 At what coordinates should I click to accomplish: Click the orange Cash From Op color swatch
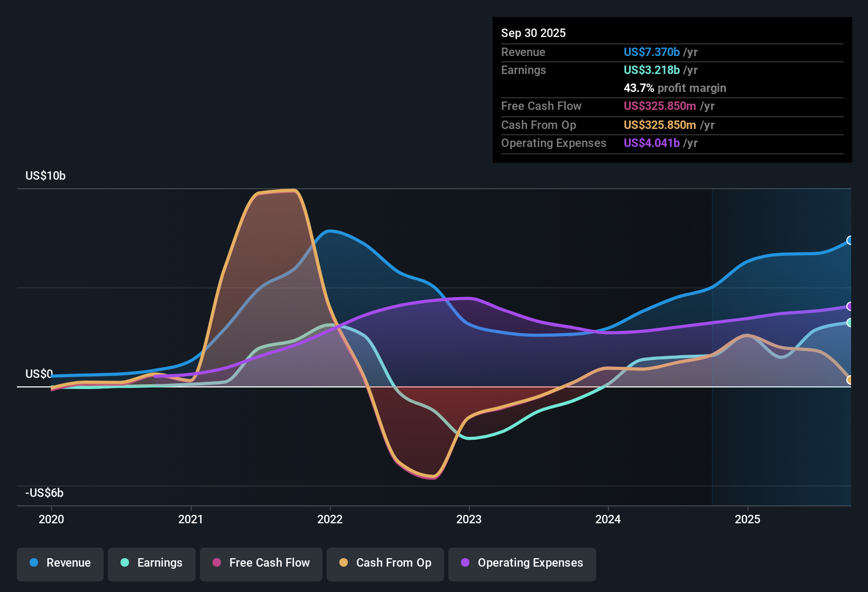click(344, 563)
